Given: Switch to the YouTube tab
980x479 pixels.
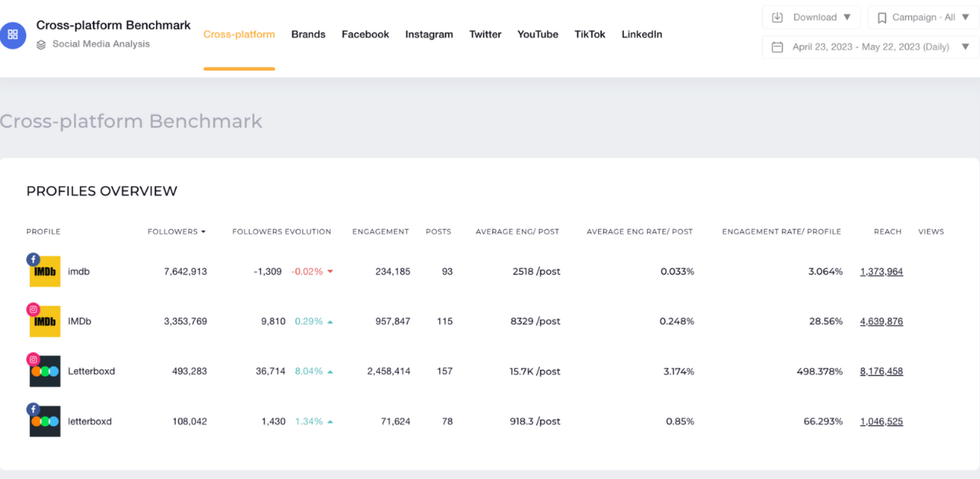Looking at the screenshot, I should coord(538,34).
